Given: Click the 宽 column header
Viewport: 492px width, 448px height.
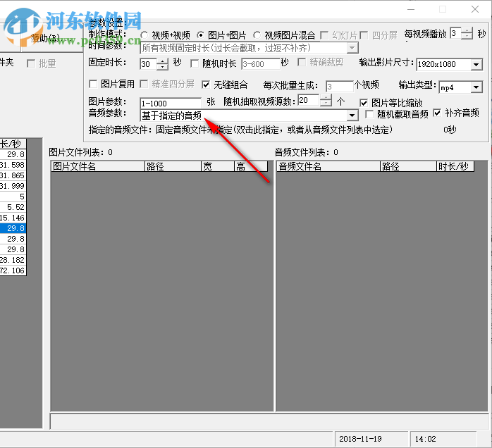Looking at the screenshot, I should tap(218, 166).
